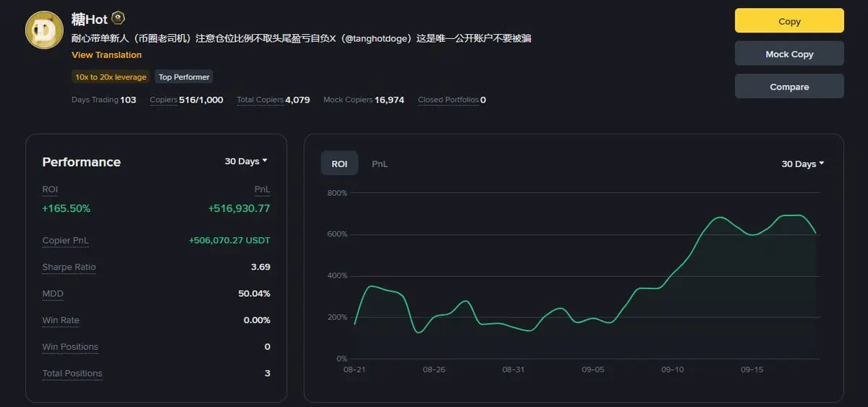Click the 09-10 date on chart axis
Image resolution: width=868 pixels, height=407 pixels.
pyautogui.click(x=672, y=369)
